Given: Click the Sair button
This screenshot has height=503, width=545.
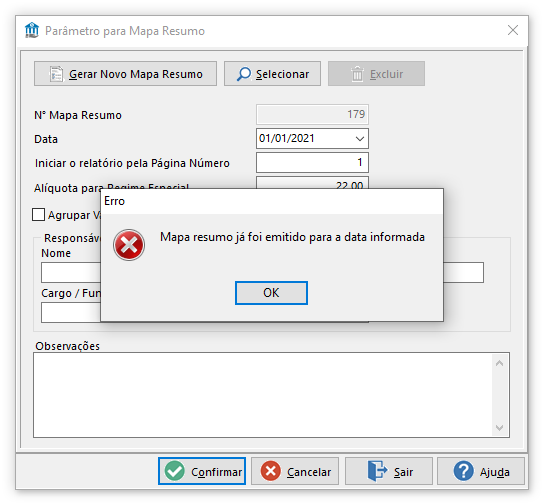Looking at the screenshot, I should pyautogui.click(x=389, y=471).
